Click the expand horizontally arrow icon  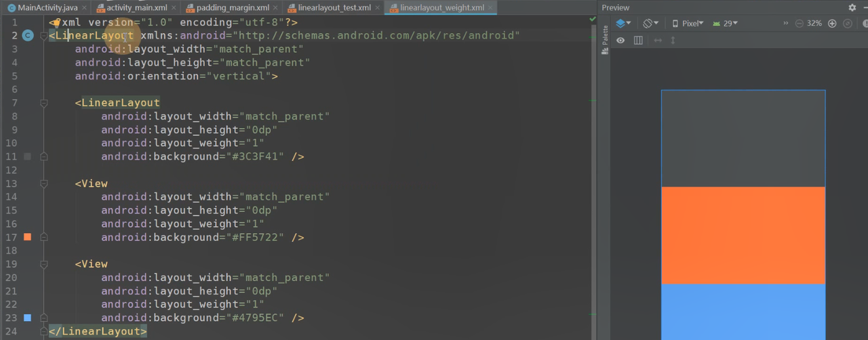click(x=658, y=41)
